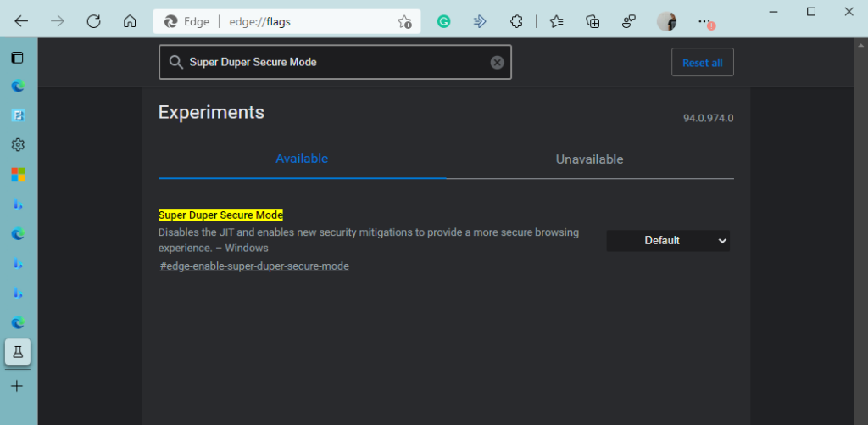Click the highlighted Super Duper Secure Mode title
Screen dimensions: 868x425
click(220, 215)
